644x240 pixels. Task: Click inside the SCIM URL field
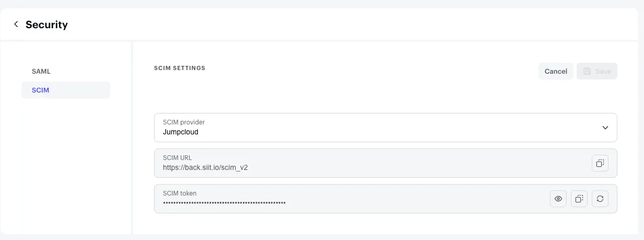pos(366,163)
